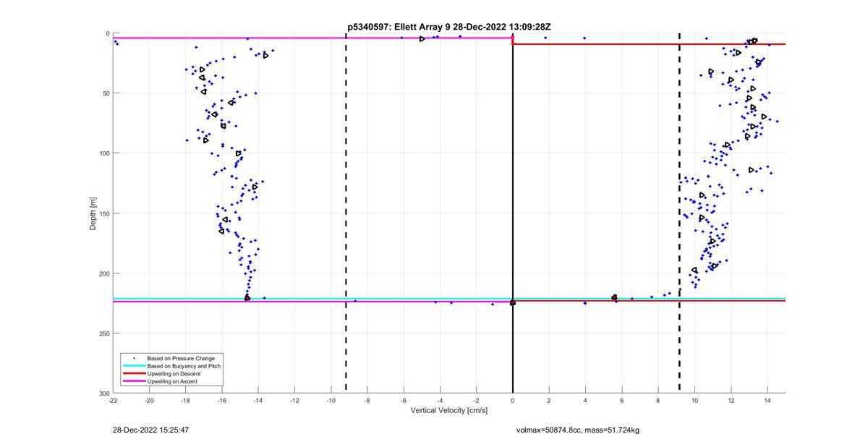
Task: Click x-axis tick label '-4'
Action: click(440, 400)
